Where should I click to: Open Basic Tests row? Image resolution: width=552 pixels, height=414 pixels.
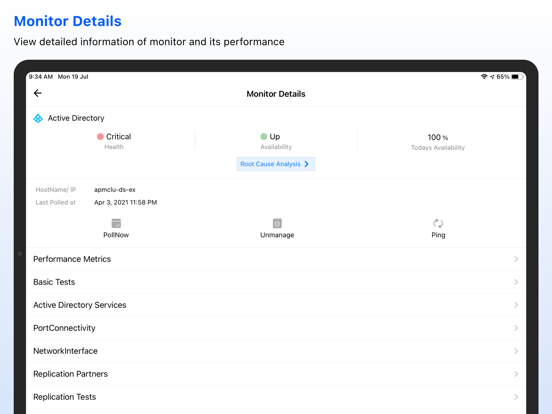(x=276, y=282)
